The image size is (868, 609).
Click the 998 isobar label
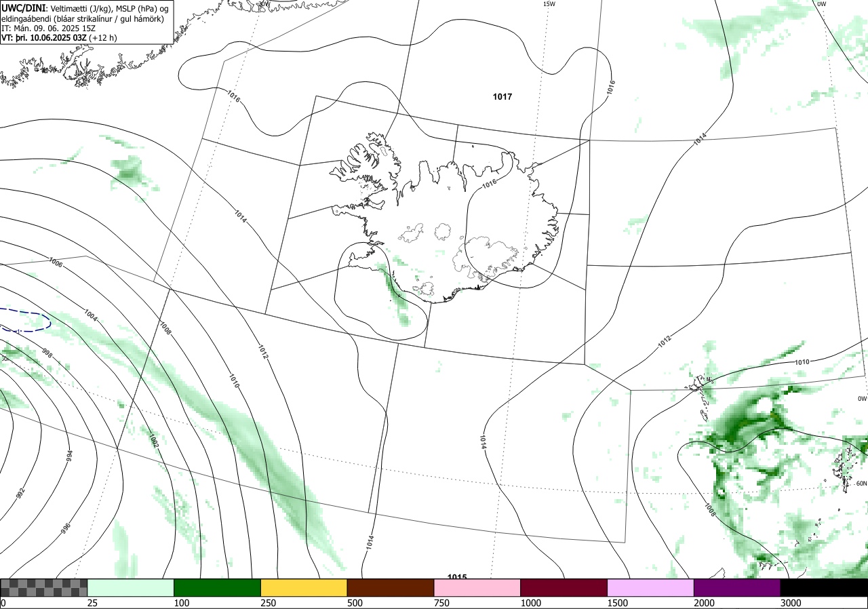[x=47, y=353]
